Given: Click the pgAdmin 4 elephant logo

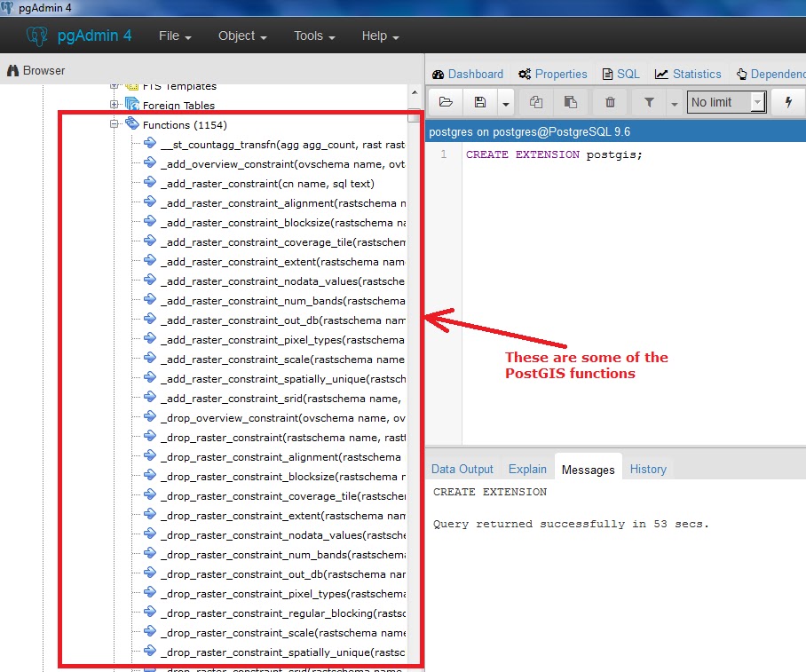Looking at the screenshot, I should (37, 36).
